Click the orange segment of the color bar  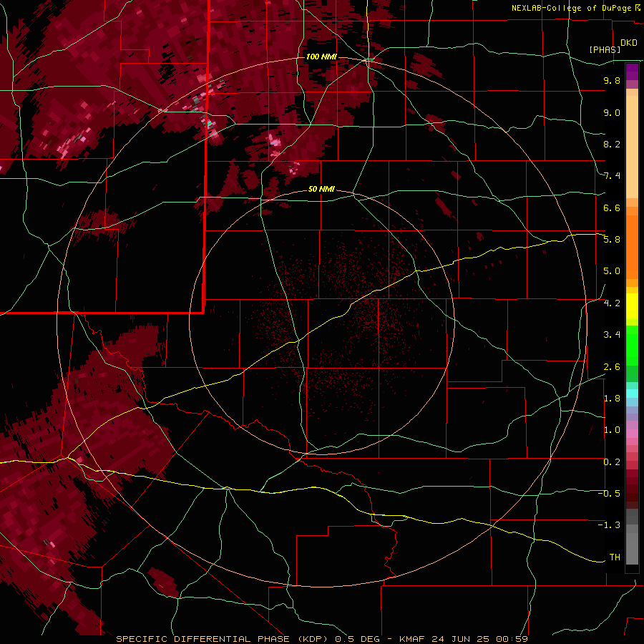click(632, 246)
